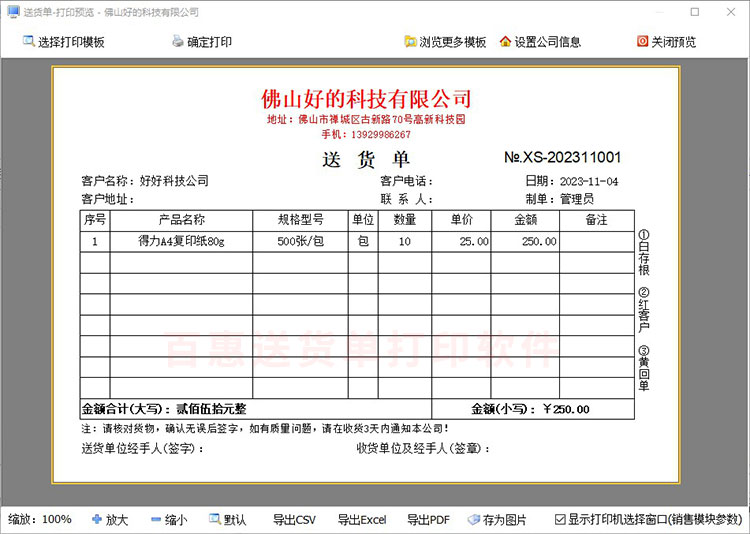750x534 pixels.
Task: Click 客户电话 label
Action: click(x=407, y=181)
